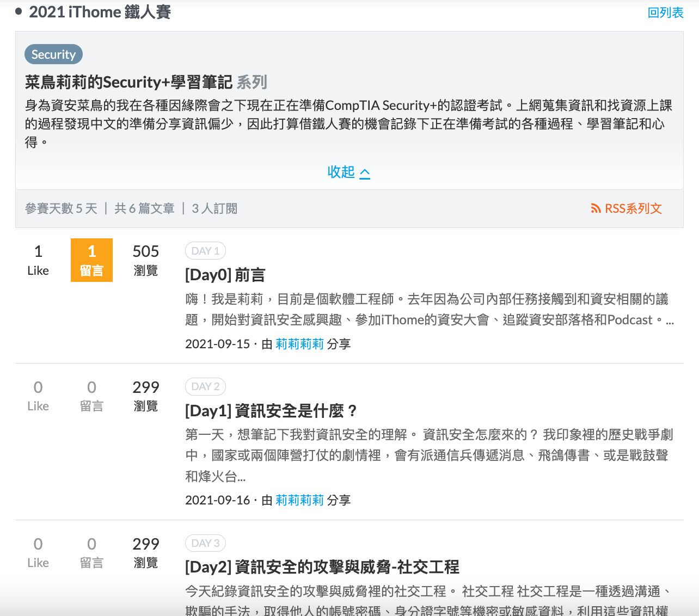
Task: Click 0 Like on the Day2 post
Action: click(38, 552)
